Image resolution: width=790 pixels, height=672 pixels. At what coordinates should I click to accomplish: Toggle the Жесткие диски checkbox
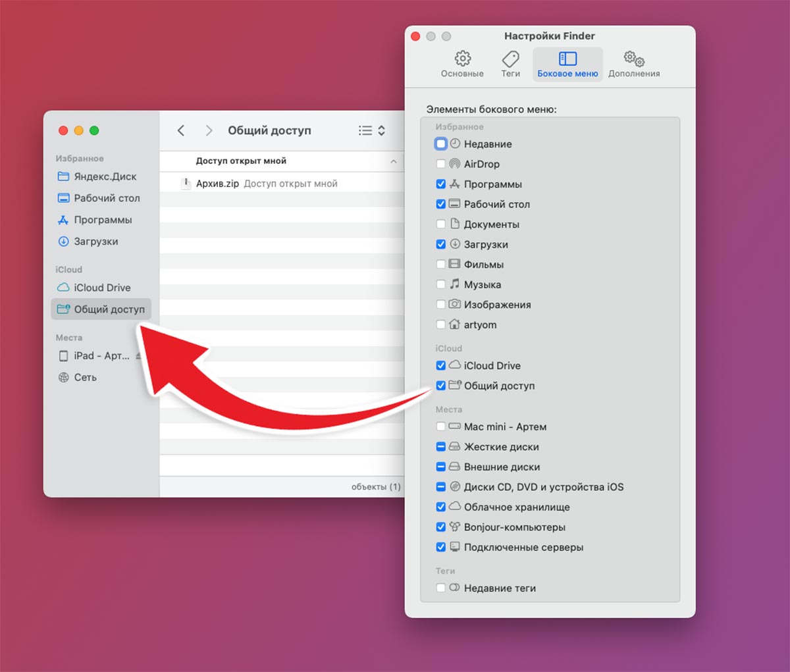441,447
